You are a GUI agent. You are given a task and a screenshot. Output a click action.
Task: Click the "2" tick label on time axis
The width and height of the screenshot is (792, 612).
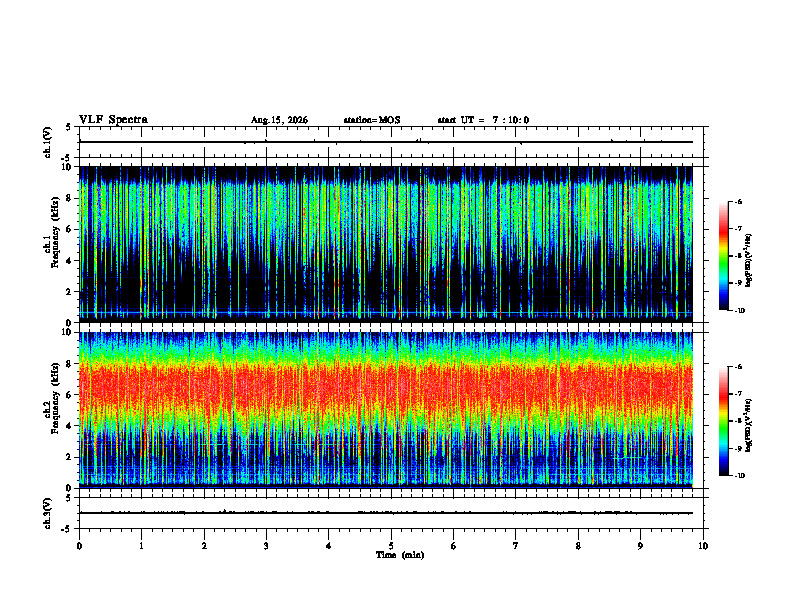[x=204, y=546]
